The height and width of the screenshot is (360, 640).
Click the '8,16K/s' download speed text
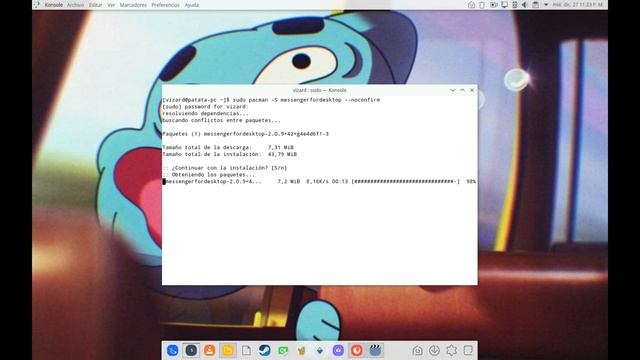[318, 181]
